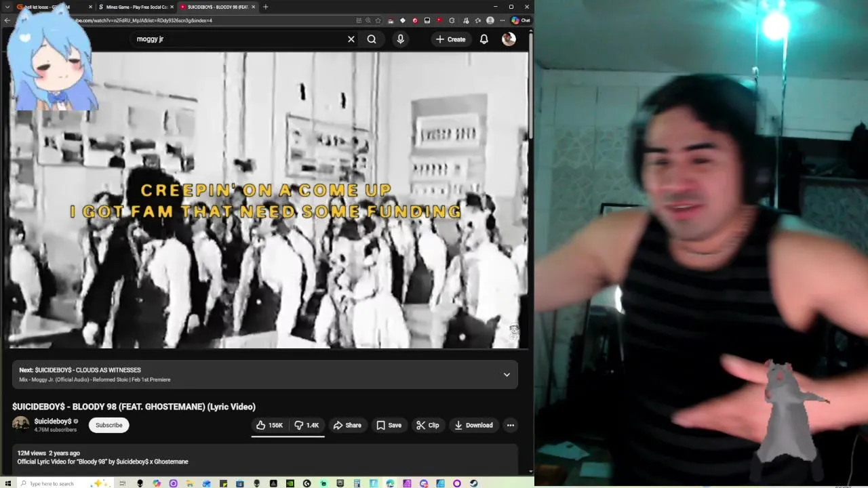868x488 pixels.
Task: Click the YouTube search magnifier button
Action: click(372, 39)
